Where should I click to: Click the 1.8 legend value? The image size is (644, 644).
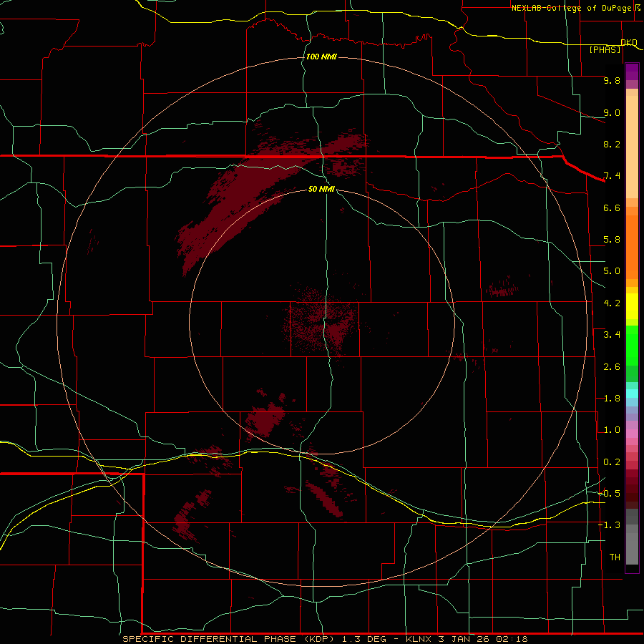tap(612, 399)
